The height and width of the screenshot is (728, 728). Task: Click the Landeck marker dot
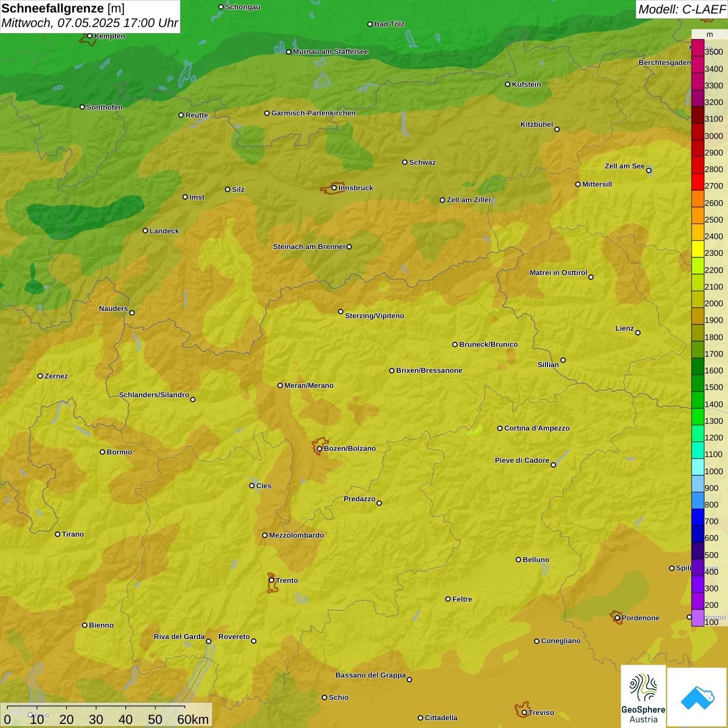(x=145, y=231)
